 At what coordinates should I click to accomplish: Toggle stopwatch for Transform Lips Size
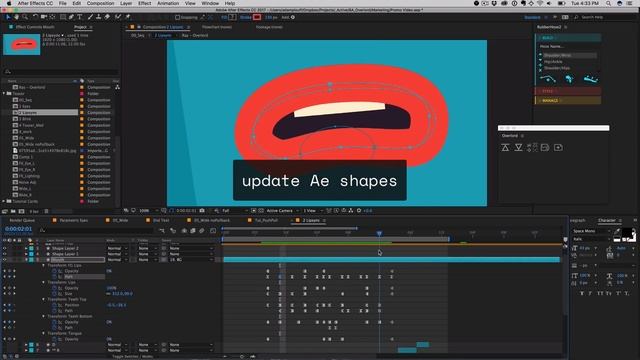coord(54,294)
